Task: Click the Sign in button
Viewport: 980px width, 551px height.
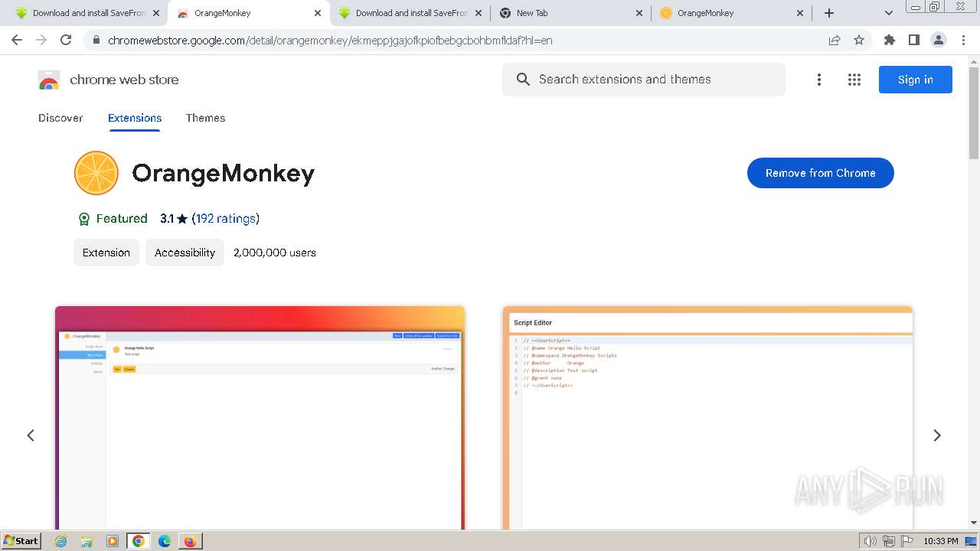Action: tap(915, 80)
